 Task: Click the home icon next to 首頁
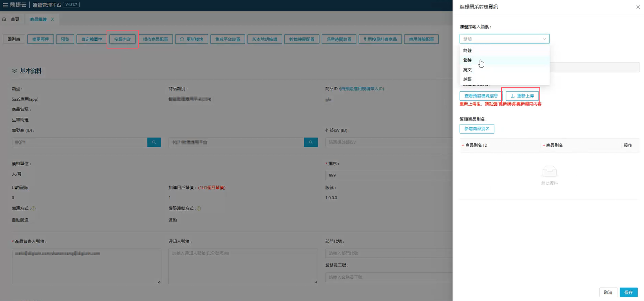coord(4,19)
